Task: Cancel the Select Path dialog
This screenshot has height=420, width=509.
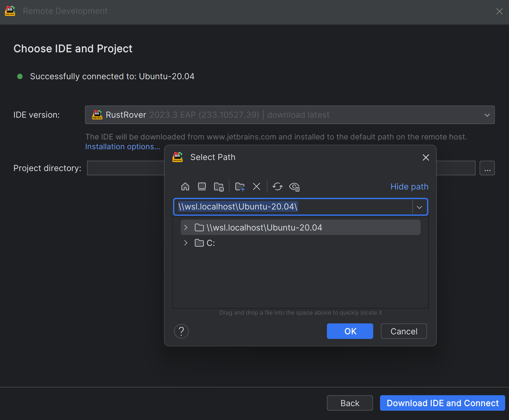Action: [x=404, y=331]
